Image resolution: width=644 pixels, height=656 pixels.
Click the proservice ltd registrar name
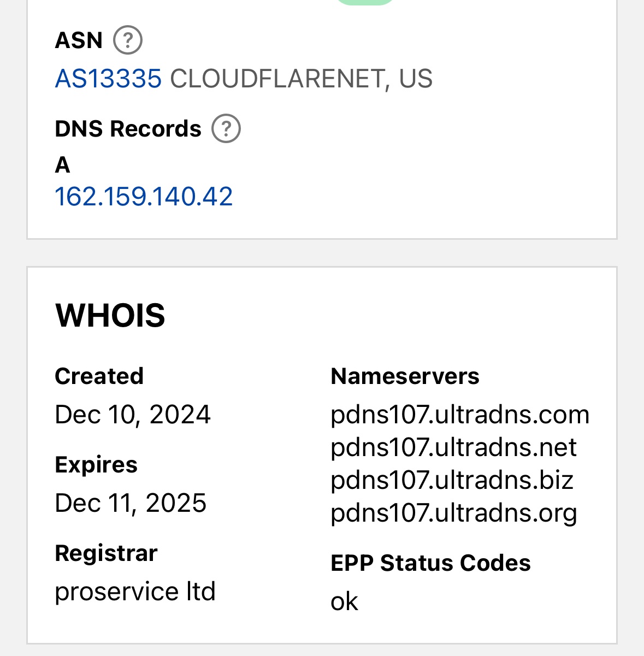[135, 592]
